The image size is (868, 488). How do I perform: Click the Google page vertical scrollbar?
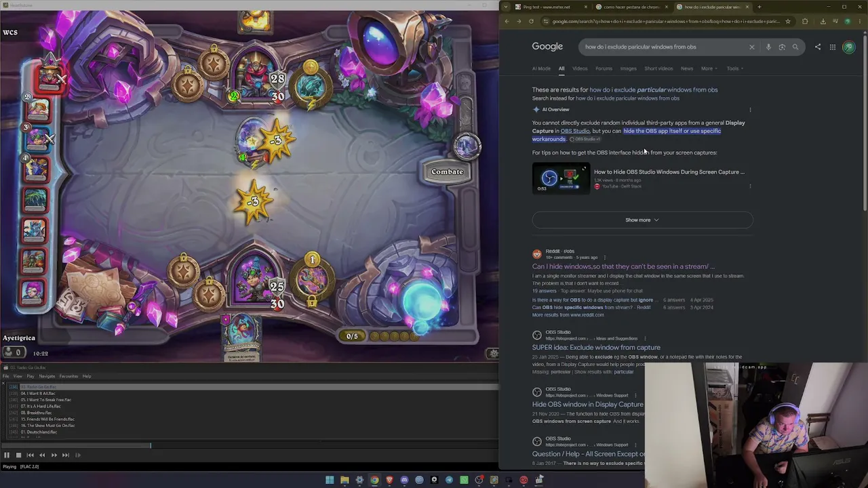click(865, 122)
